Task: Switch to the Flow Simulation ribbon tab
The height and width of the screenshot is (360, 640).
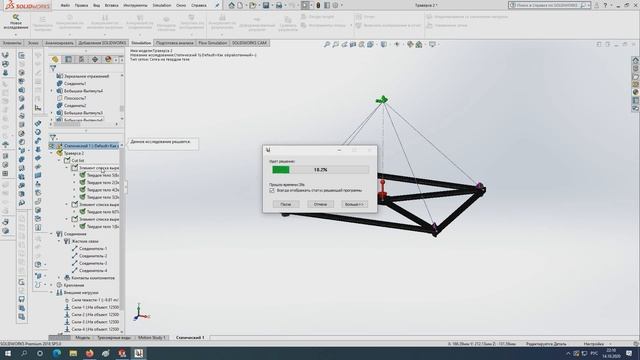Action: [x=212, y=43]
